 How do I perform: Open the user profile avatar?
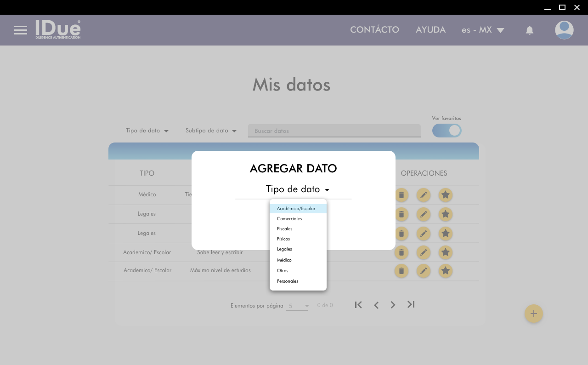pos(564,30)
